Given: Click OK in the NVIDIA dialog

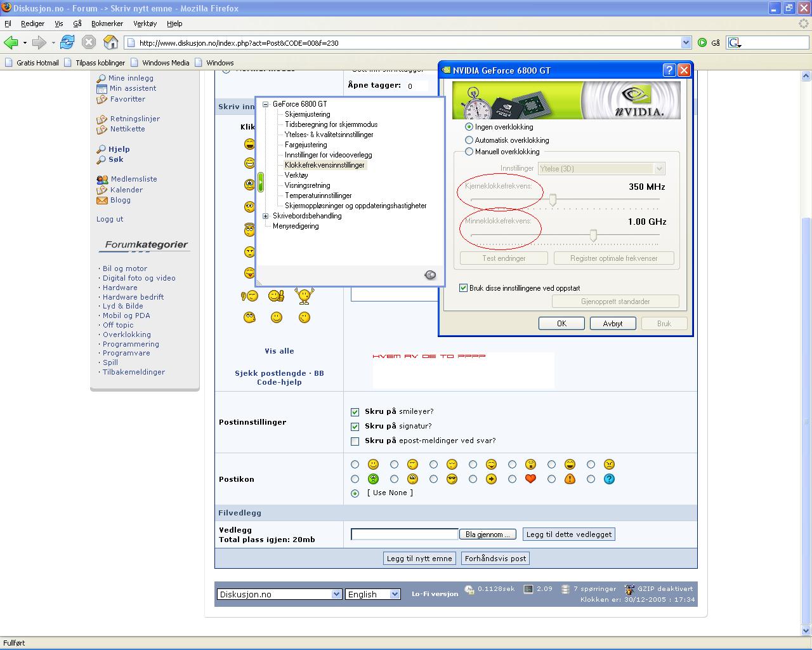Looking at the screenshot, I should pos(561,324).
